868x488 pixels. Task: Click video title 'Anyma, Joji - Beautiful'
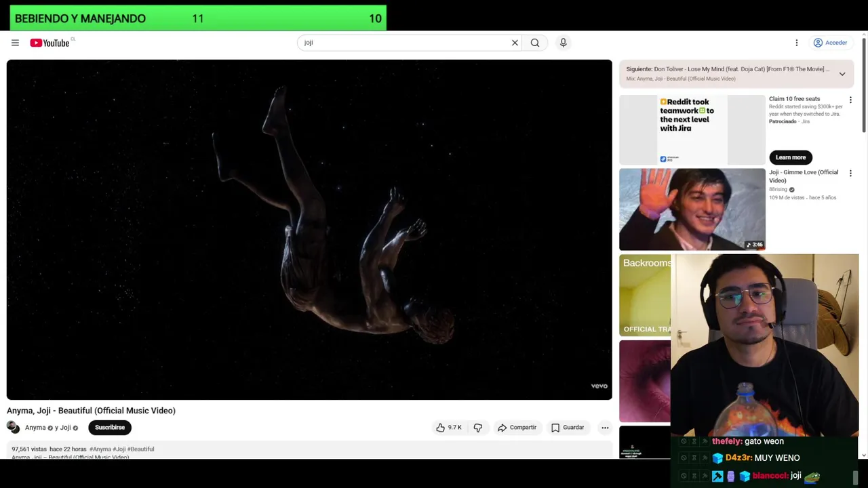click(91, 411)
